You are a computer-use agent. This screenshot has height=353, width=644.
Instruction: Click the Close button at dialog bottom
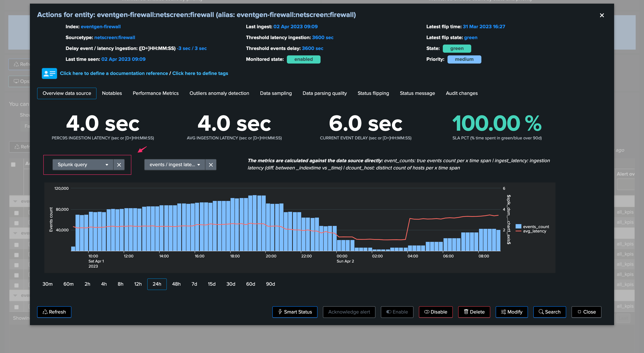point(586,312)
